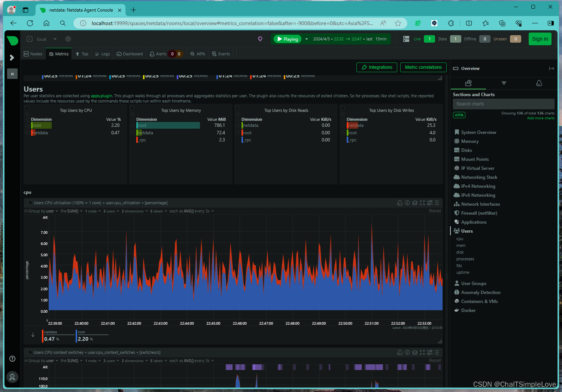Switch to the Top tab
Viewport: 562px width, 392px height.
(82, 54)
